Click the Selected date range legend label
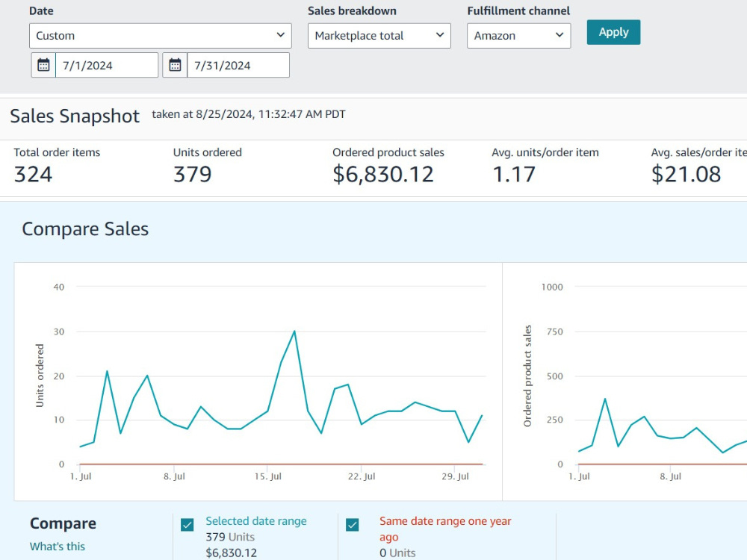Screen dimensions: 747x560 pyautogui.click(x=256, y=521)
